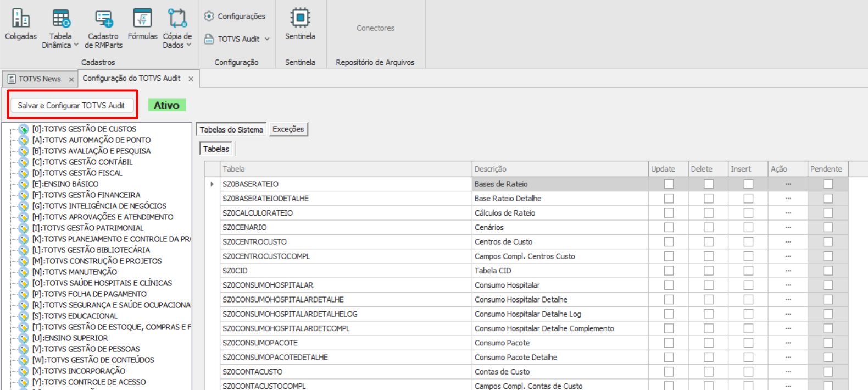Viewport: 868px width, 390px height.
Task: Open Cadastro de RMParts icon
Action: click(x=103, y=18)
